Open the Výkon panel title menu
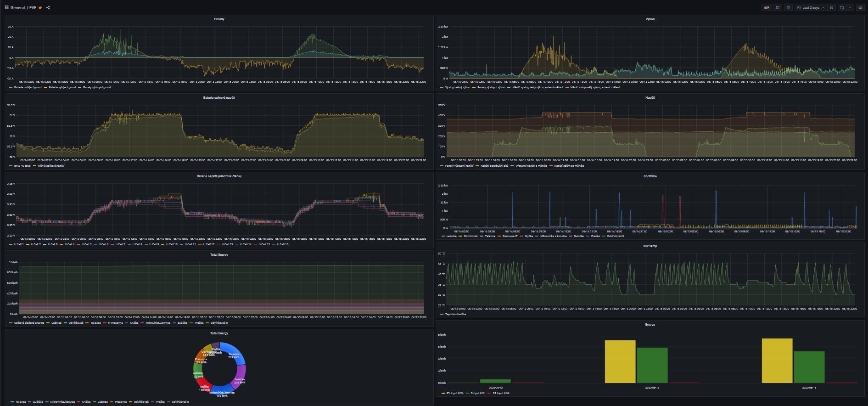 coord(650,19)
